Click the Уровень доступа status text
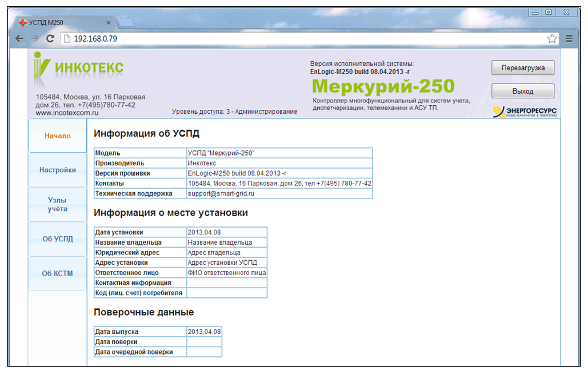Image resolution: width=588 pixels, height=374 pixels. tap(234, 112)
